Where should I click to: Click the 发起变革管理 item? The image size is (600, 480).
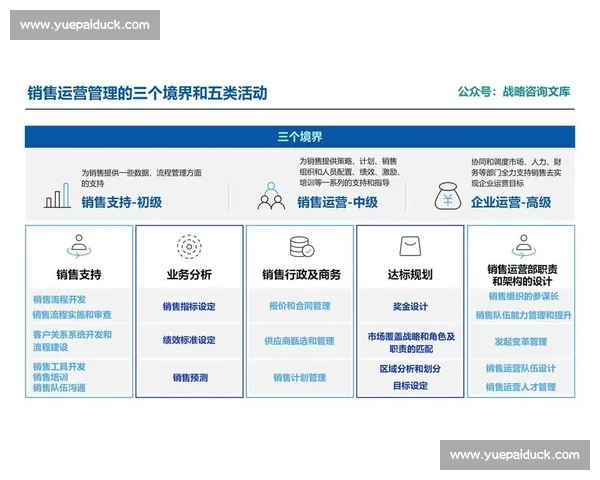coord(521,341)
